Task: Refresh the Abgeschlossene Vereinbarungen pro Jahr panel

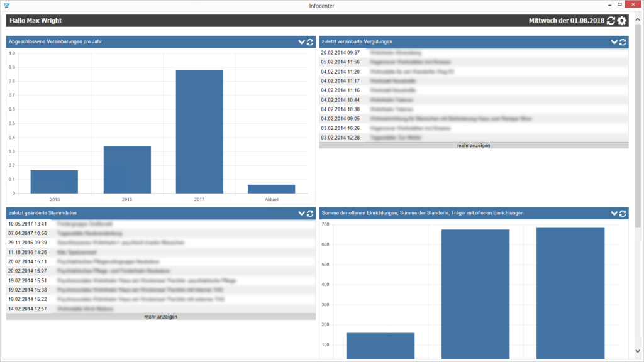Action: pos(309,42)
